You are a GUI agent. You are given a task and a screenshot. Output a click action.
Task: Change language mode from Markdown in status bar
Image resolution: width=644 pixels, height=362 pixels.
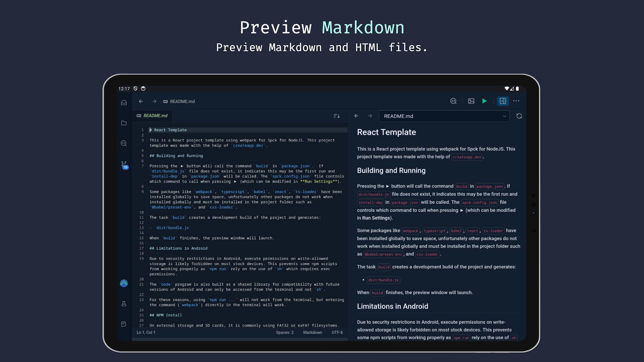pyautogui.click(x=312, y=332)
